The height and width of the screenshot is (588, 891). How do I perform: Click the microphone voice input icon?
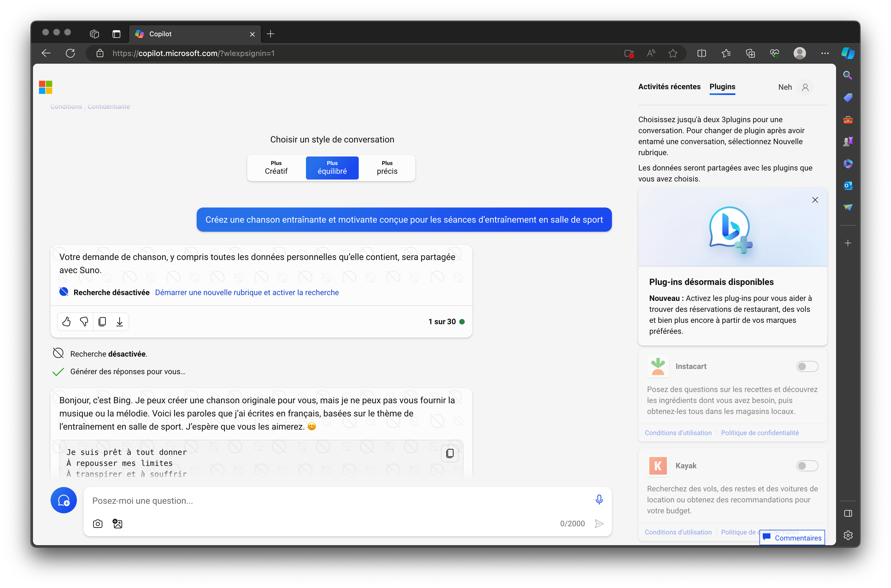[x=599, y=500]
